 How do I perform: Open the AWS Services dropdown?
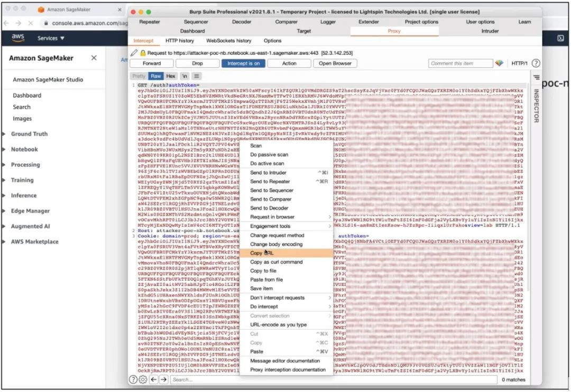(x=51, y=38)
